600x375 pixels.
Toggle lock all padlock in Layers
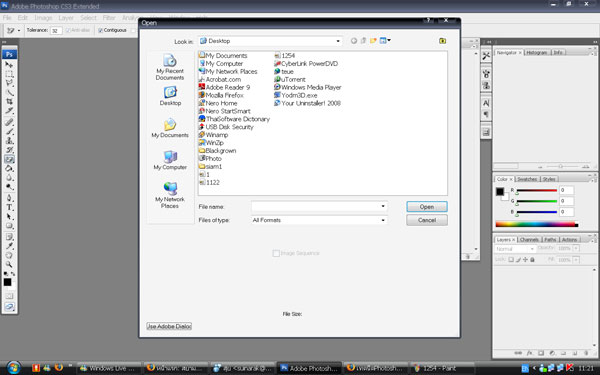(532, 259)
